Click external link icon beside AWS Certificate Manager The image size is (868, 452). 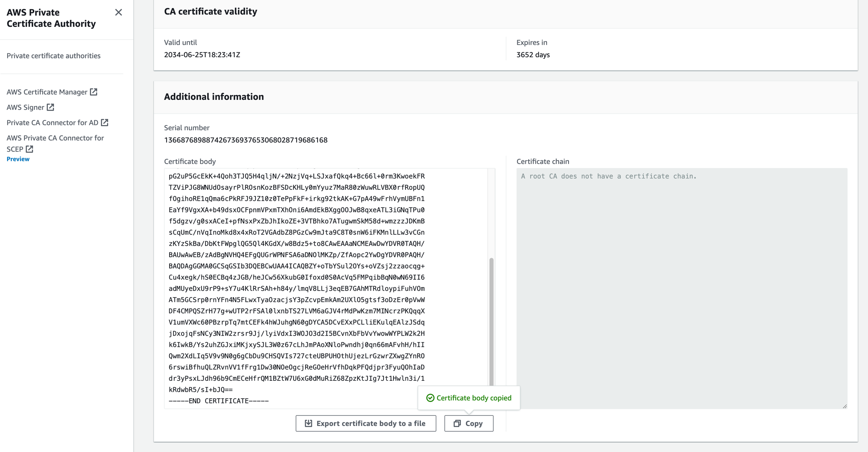94,92
